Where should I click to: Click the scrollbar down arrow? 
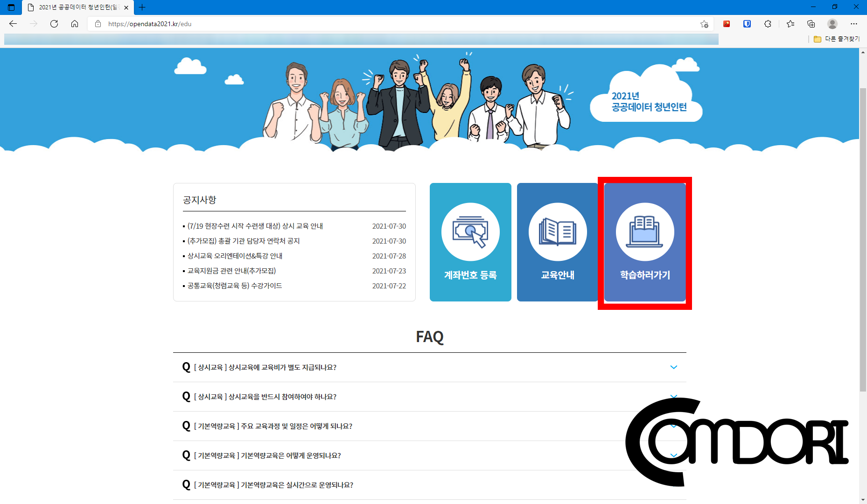863,500
